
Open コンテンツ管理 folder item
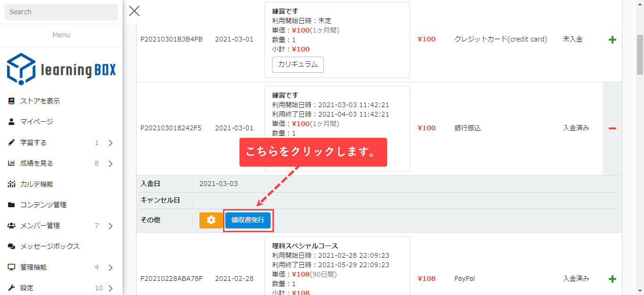point(43,205)
